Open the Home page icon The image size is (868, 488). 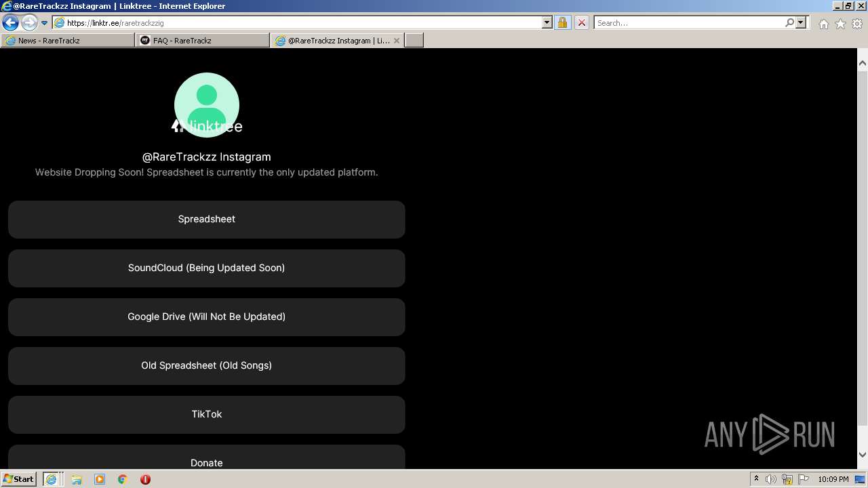point(823,24)
